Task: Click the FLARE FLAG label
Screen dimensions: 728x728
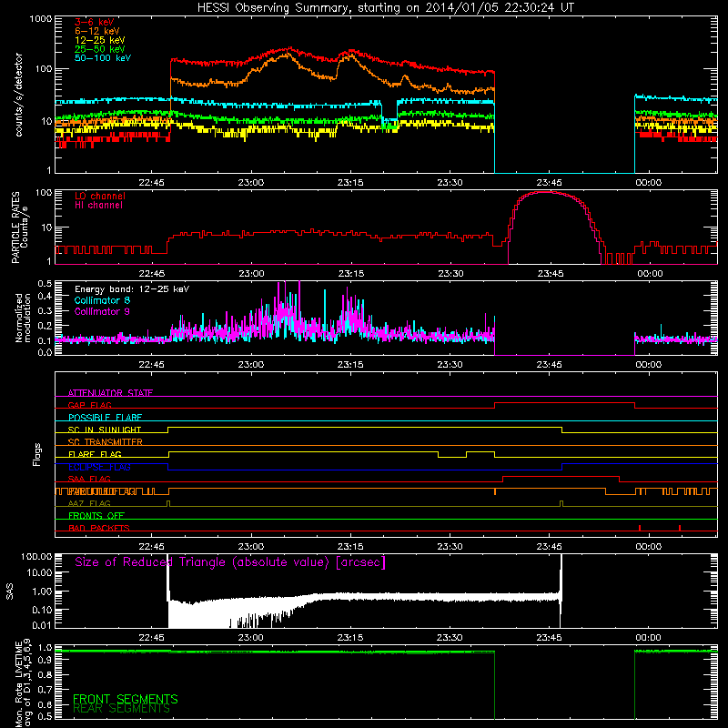Action: tap(95, 454)
